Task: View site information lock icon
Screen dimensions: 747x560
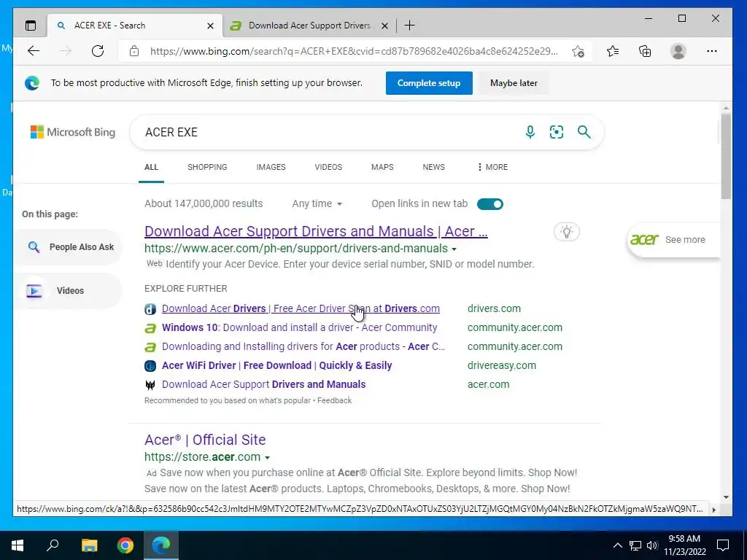Action: point(134,51)
